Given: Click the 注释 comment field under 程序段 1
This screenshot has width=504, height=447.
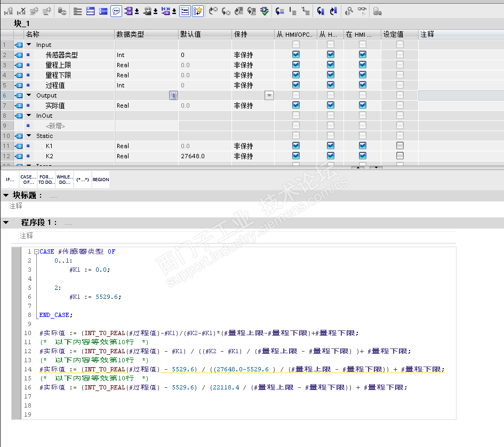Looking at the screenshot, I should 238,236.
